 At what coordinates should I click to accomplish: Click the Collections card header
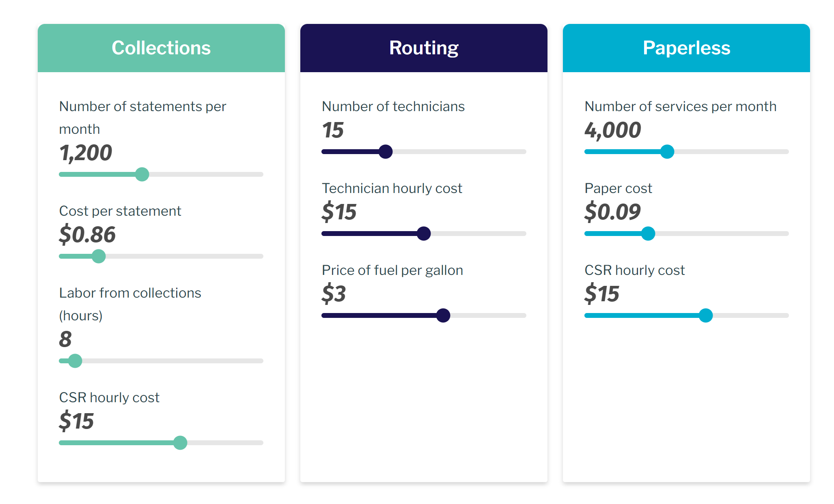click(x=161, y=48)
